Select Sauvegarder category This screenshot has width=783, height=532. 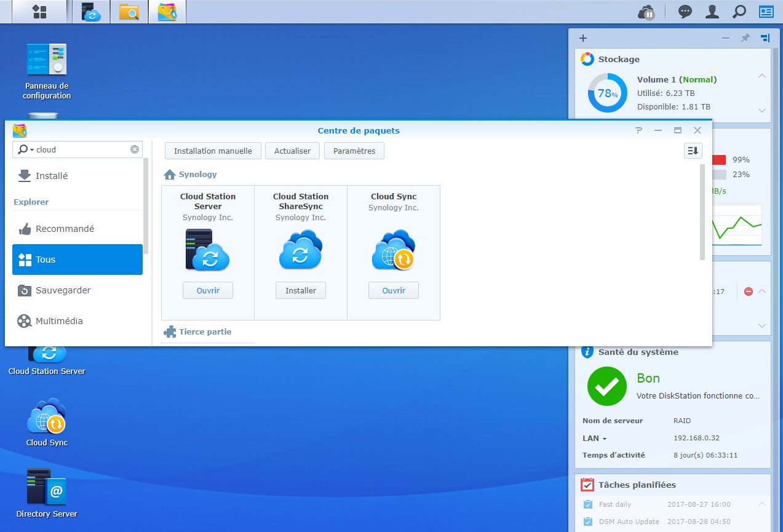coord(78,290)
